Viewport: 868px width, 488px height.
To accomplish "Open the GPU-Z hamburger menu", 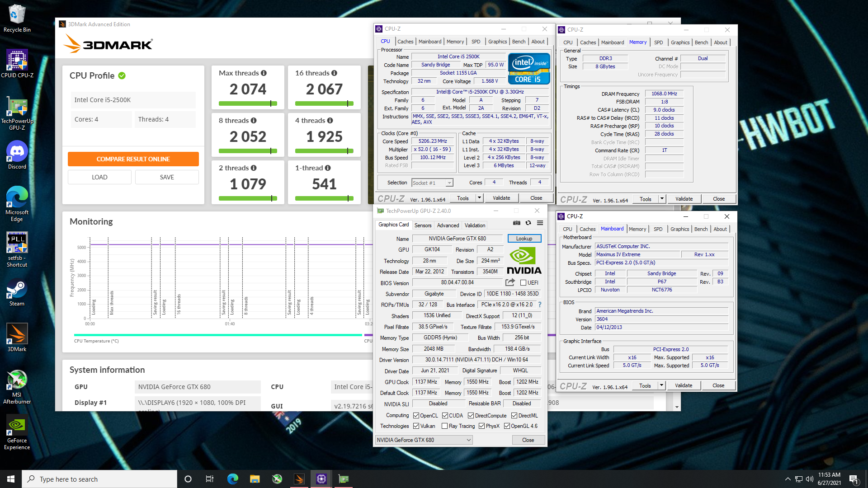I will (x=540, y=223).
